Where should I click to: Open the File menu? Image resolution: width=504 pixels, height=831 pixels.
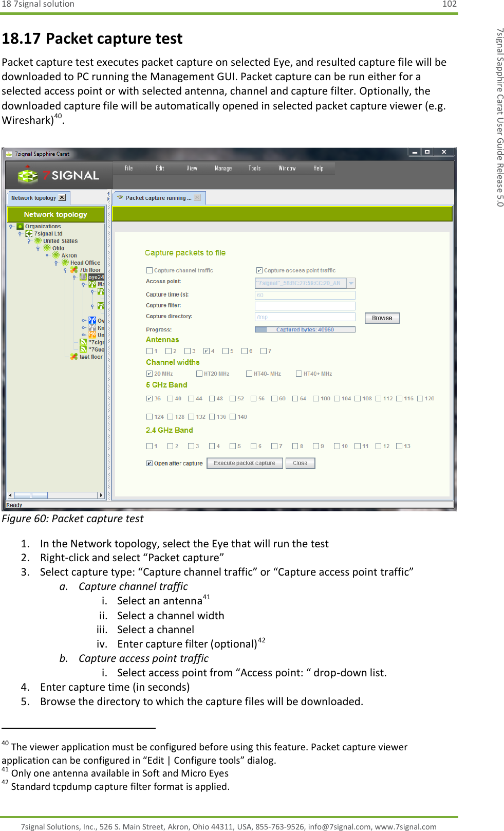(128, 168)
